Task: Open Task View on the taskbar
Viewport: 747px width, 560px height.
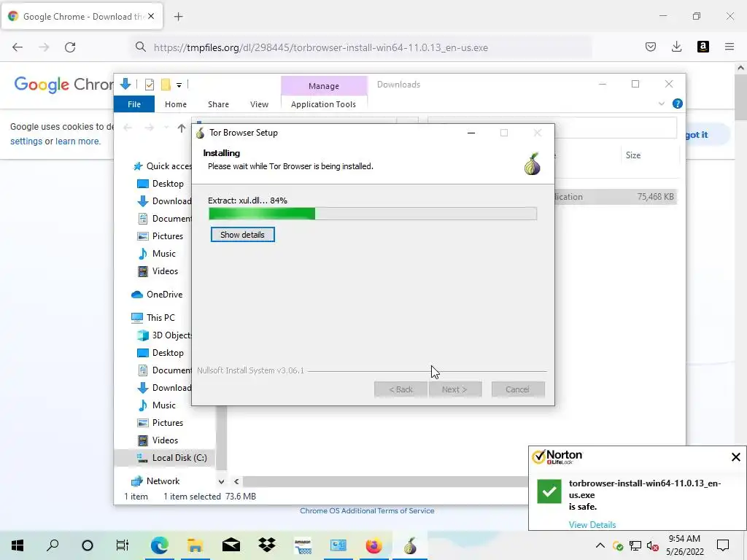Action: 123,545
